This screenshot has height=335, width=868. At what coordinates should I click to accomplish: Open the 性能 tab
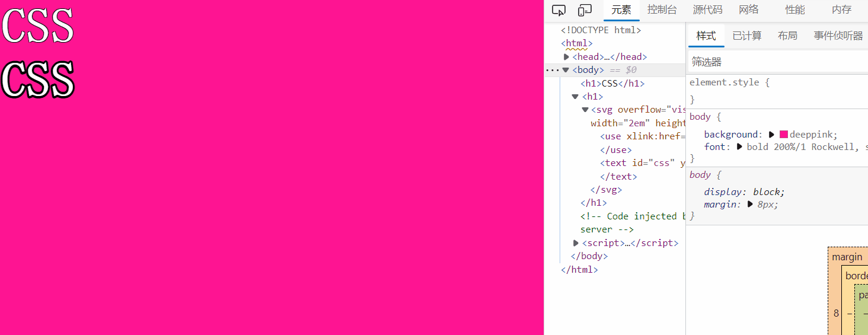pyautogui.click(x=795, y=10)
